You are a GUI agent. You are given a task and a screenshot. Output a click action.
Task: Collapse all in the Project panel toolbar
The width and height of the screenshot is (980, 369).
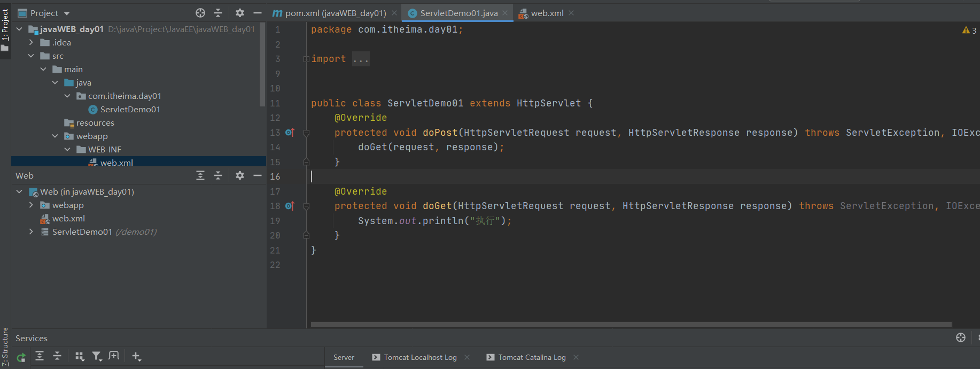(218, 13)
